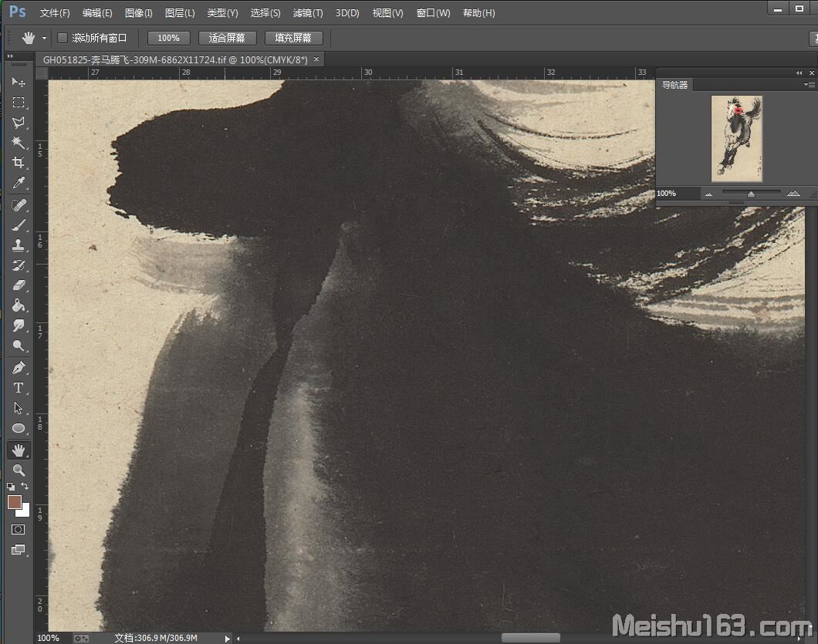The image size is (818, 644).
Task: Select the Pen tool
Action: click(19, 368)
